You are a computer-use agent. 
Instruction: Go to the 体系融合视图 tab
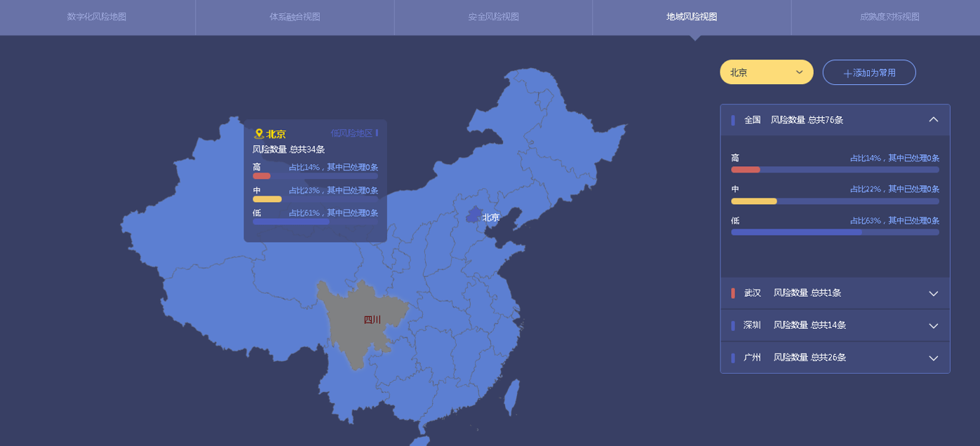point(295,17)
